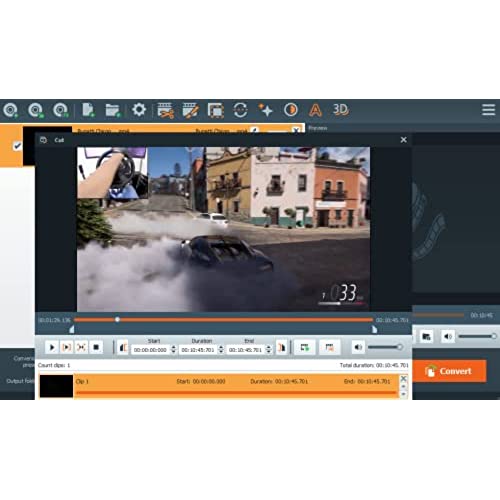Click the third playback button with crossed arrows
This screenshot has width=500, height=500.
pyautogui.click(x=81, y=347)
